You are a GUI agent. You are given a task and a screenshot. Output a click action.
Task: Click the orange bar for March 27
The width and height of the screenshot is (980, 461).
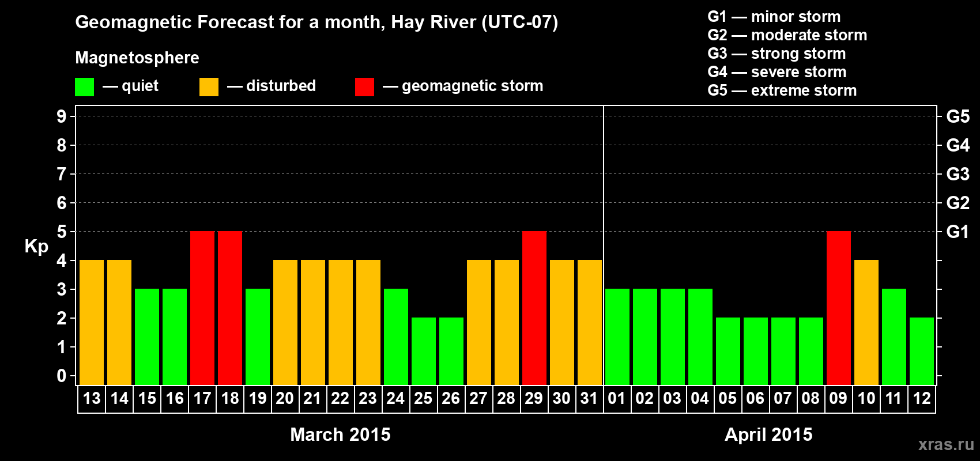pos(479,322)
